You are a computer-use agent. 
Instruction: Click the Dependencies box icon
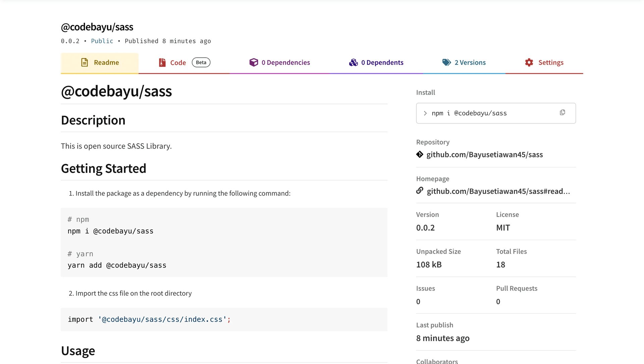click(254, 62)
